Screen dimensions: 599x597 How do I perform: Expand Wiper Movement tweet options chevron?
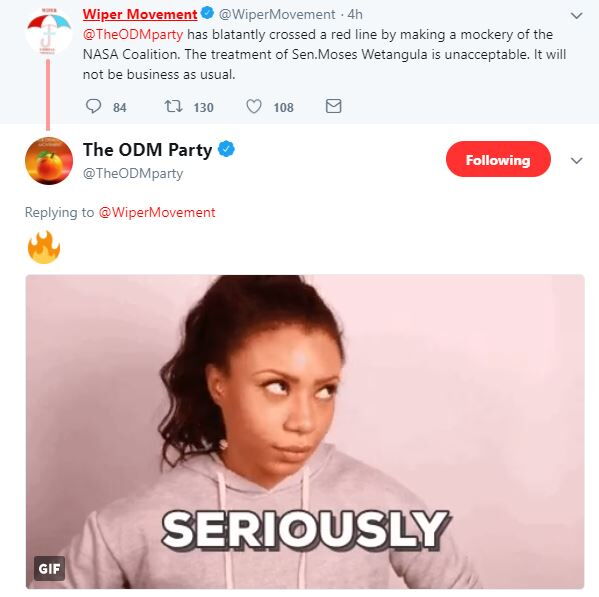(576, 16)
